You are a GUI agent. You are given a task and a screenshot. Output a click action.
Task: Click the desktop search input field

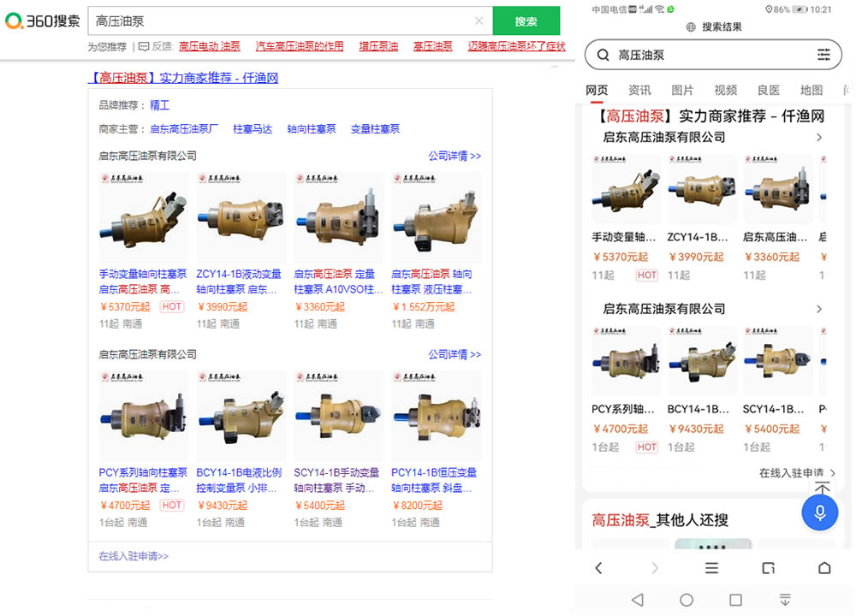pos(282,21)
